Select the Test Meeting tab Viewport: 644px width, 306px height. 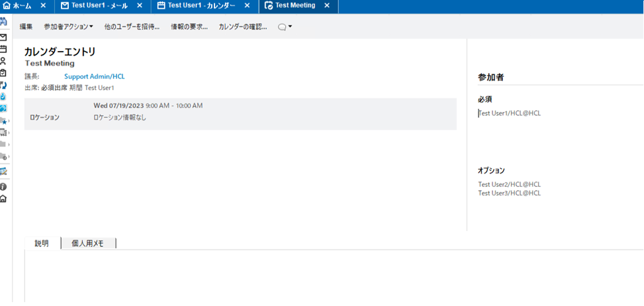pyautogui.click(x=299, y=6)
